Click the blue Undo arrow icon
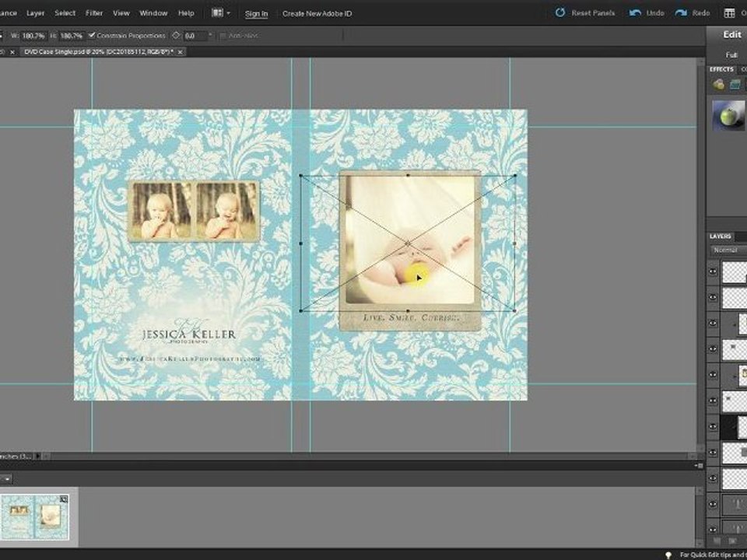The width and height of the screenshot is (747, 560). tap(635, 13)
